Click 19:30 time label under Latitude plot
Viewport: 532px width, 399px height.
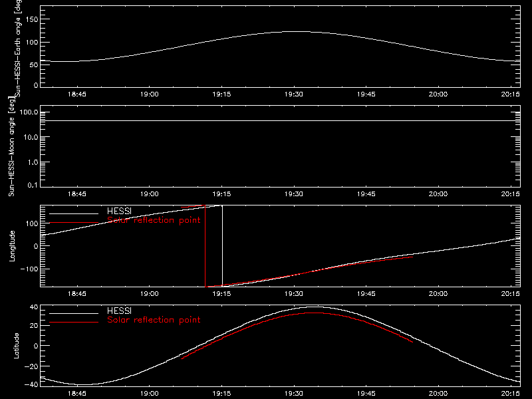(294, 394)
